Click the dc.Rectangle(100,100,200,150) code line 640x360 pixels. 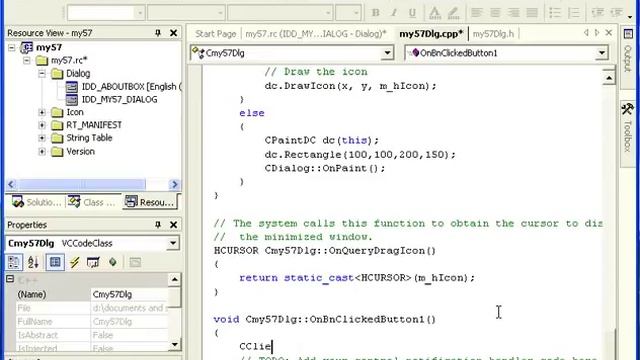(x=360, y=155)
